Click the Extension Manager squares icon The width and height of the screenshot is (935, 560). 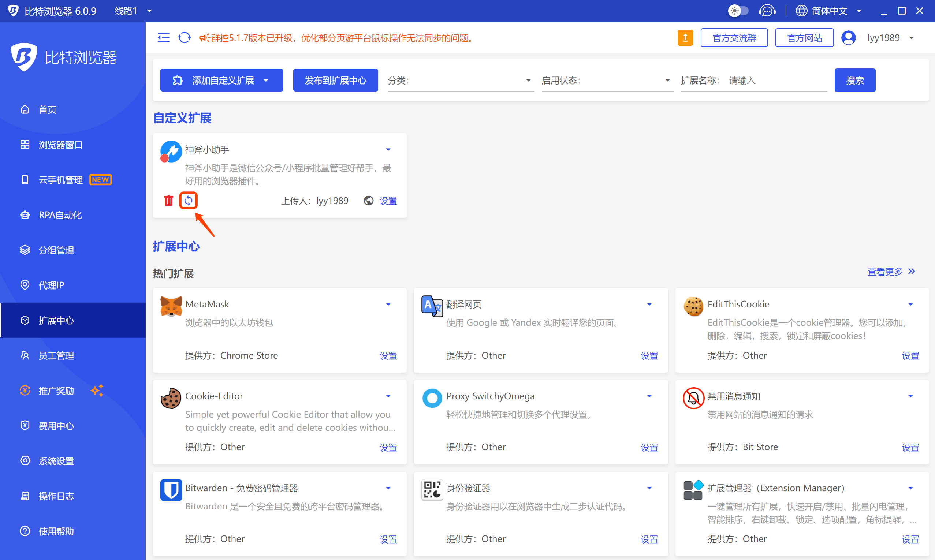(x=693, y=490)
